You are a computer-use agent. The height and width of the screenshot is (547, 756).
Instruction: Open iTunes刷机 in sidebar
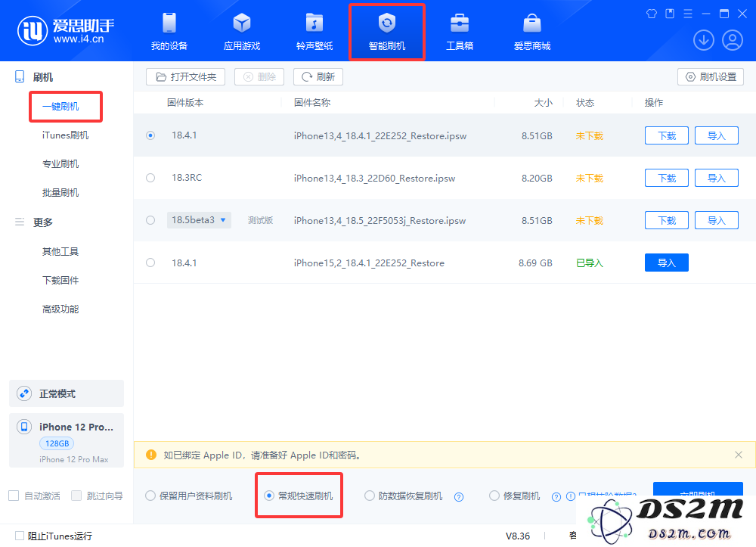click(65, 135)
